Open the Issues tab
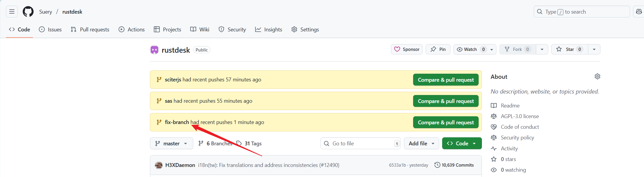 point(50,29)
